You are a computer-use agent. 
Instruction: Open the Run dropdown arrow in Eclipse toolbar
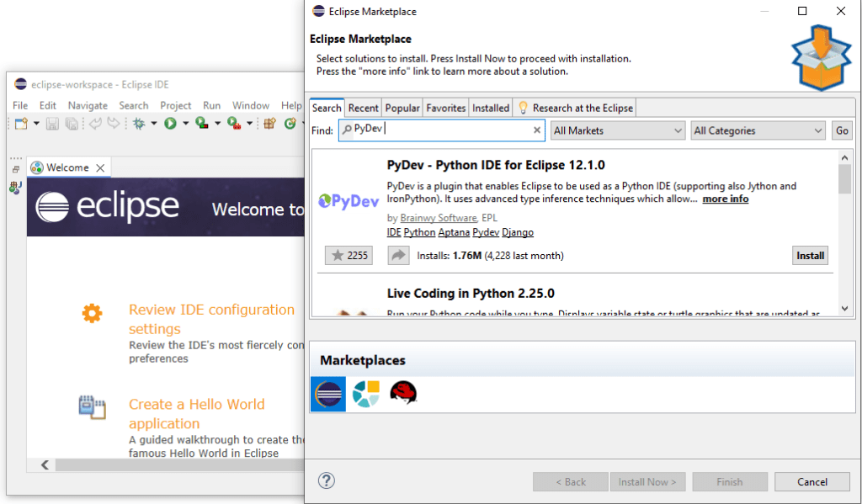[186, 124]
